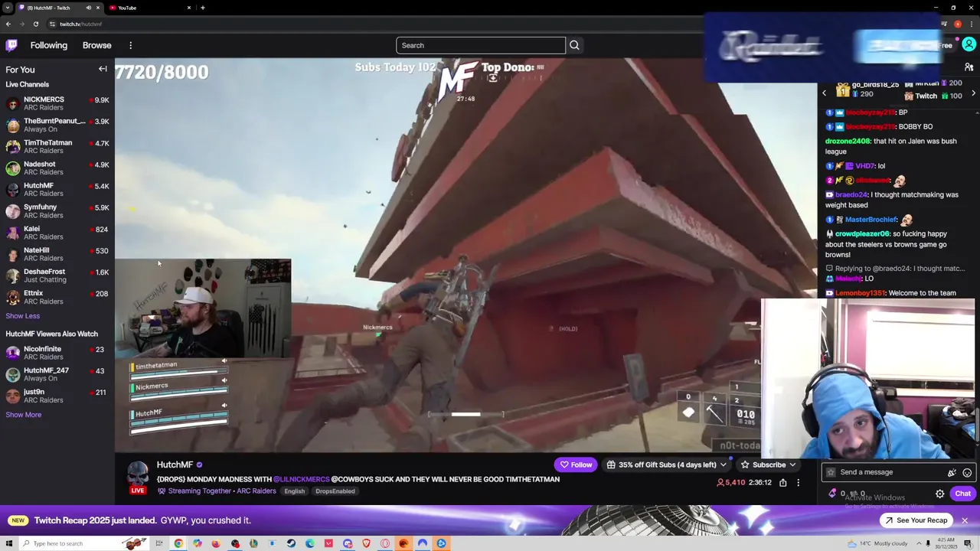The image size is (980, 551).
Task: Reload the page
Action: pyautogui.click(x=36, y=24)
